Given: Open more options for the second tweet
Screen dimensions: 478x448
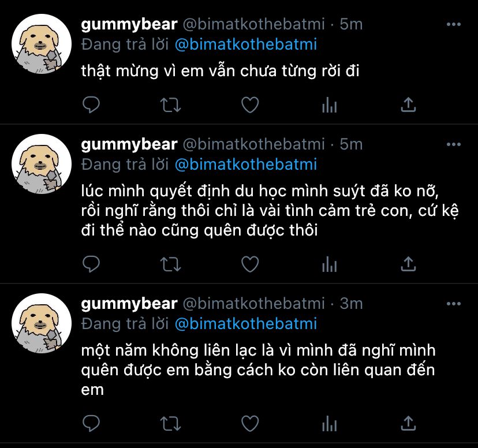Looking at the screenshot, I should click(454, 144).
